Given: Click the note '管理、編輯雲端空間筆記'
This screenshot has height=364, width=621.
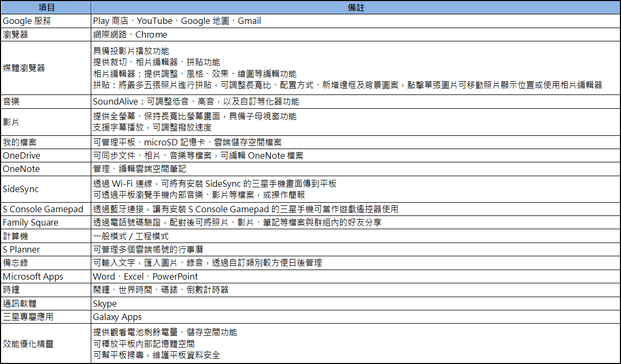Looking at the screenshot, I should click(x=140, y=169).
